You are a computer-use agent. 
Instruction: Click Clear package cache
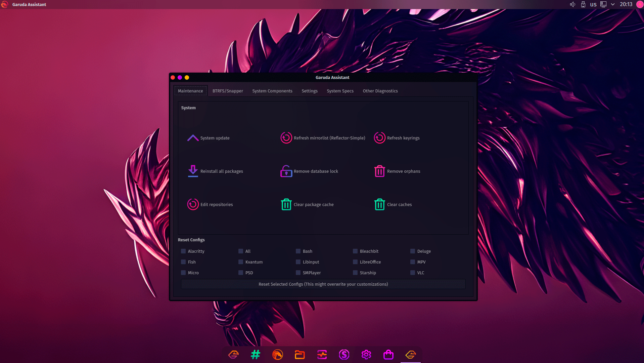click(307, 204)
